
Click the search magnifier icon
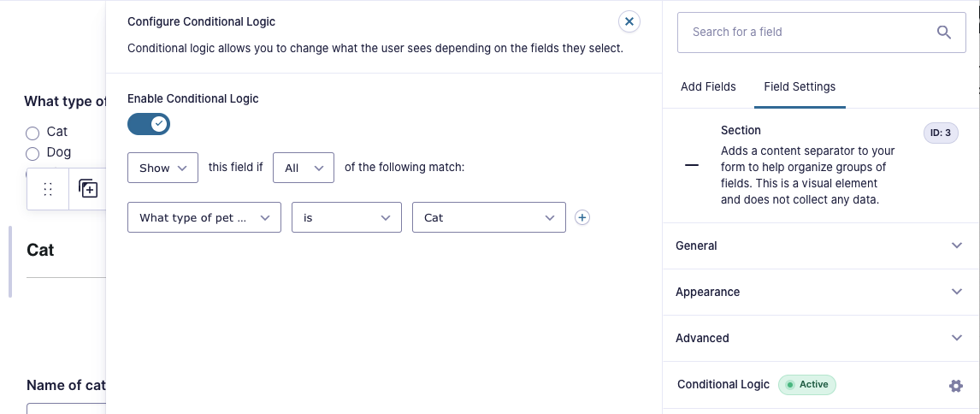point(944,32)
